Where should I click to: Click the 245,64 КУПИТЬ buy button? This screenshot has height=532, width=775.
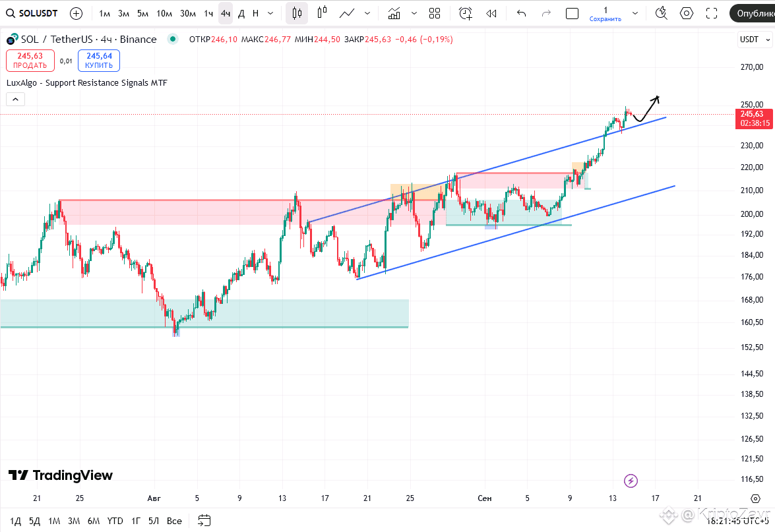99,60
